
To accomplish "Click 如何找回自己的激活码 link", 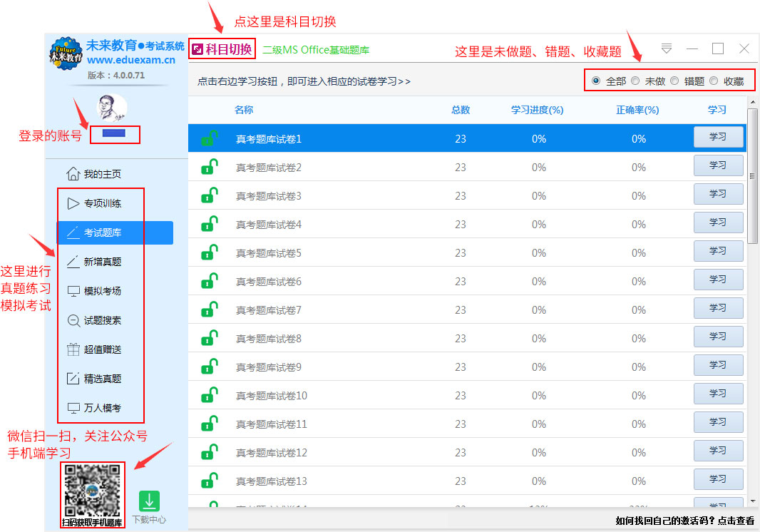I will 684,521.
